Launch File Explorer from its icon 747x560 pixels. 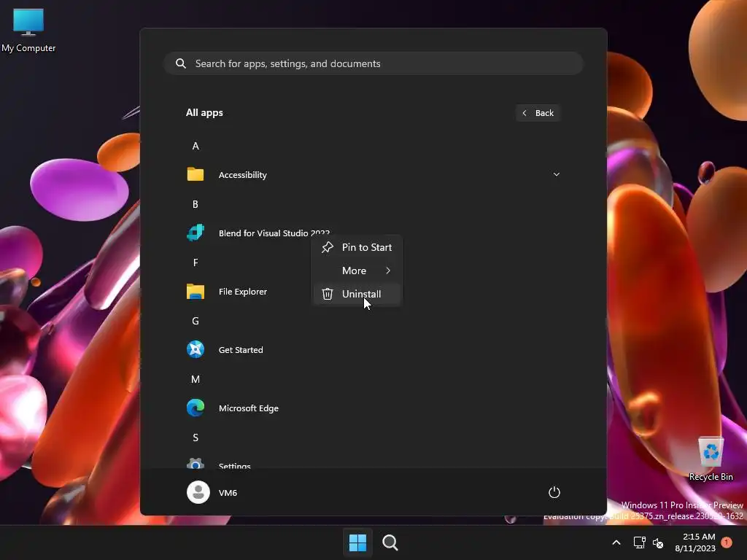196,292
